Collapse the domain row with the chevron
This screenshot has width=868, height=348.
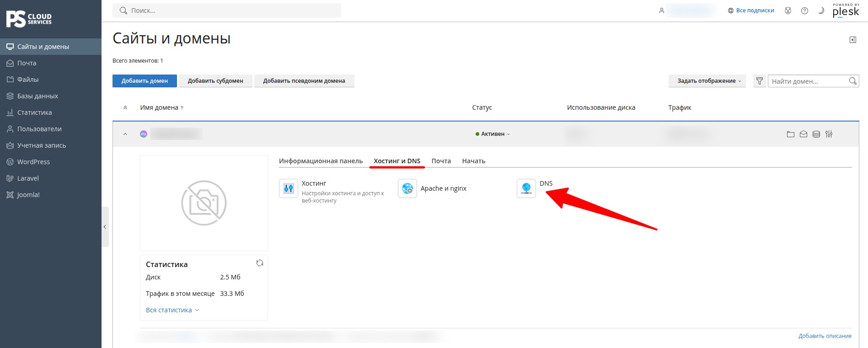tap(125, 134)
